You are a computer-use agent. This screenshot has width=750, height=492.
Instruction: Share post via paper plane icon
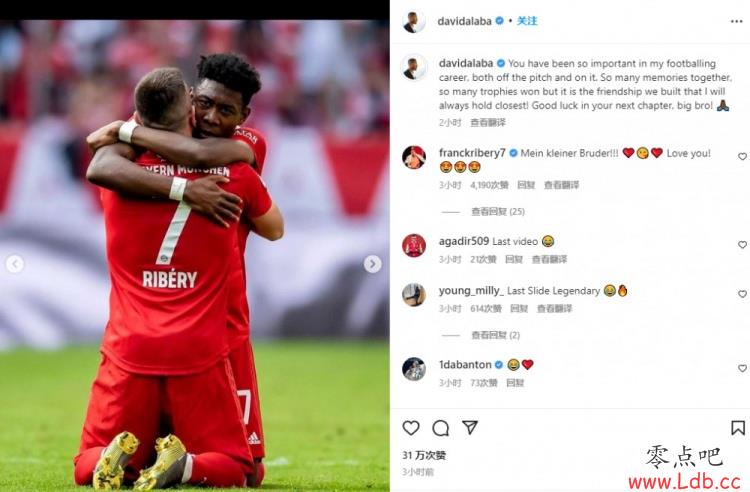470,427
